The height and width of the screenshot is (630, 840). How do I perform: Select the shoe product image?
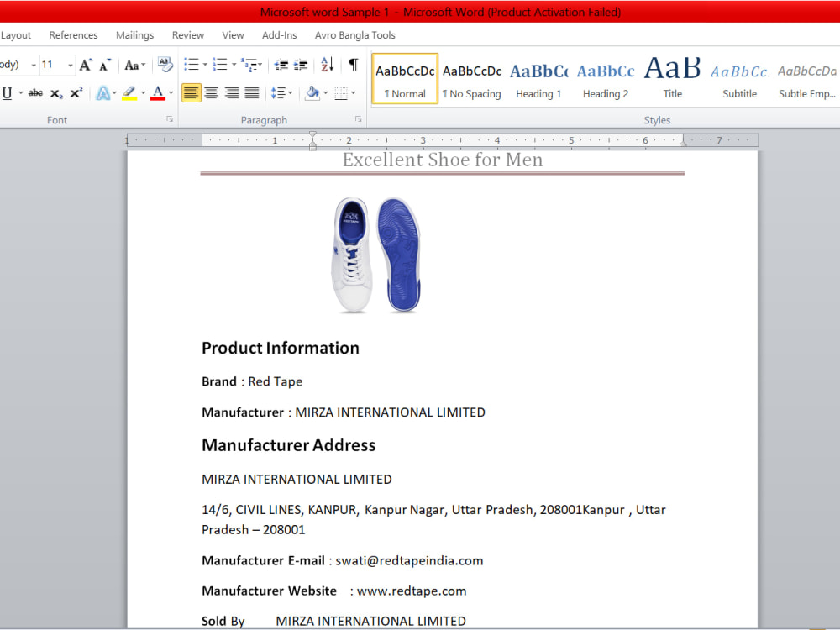375,255
